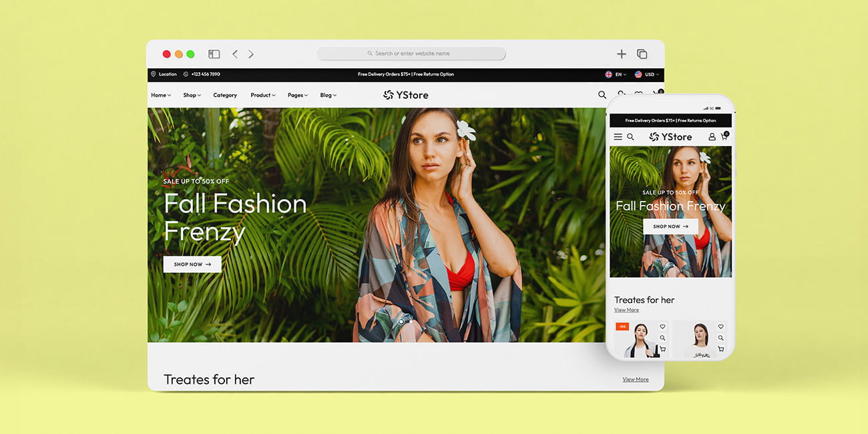Open the second product image on phone
The image size is (868, 434).
700,340
